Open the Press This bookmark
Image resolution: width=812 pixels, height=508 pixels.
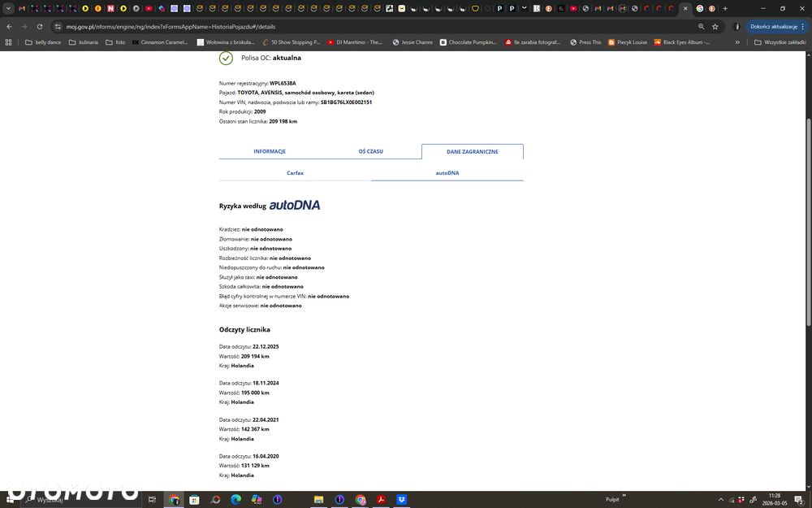pyautogui.click(x=585, y=42)
